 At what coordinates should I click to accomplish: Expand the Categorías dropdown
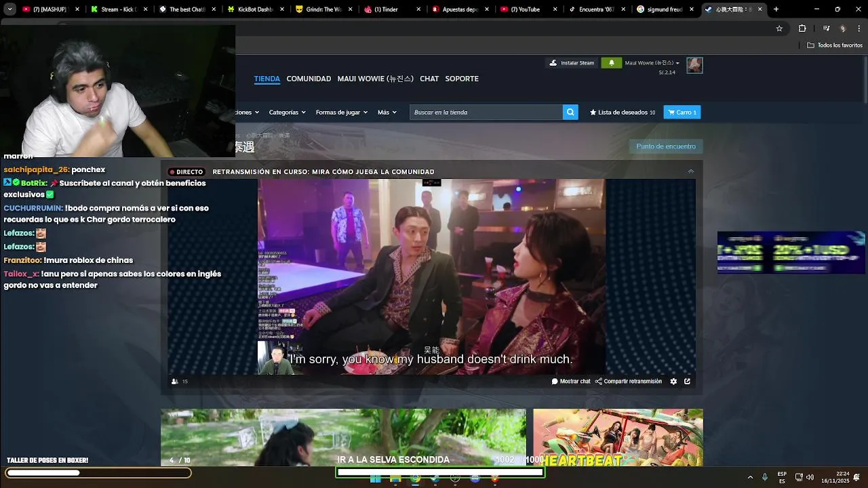pos(287,113)
